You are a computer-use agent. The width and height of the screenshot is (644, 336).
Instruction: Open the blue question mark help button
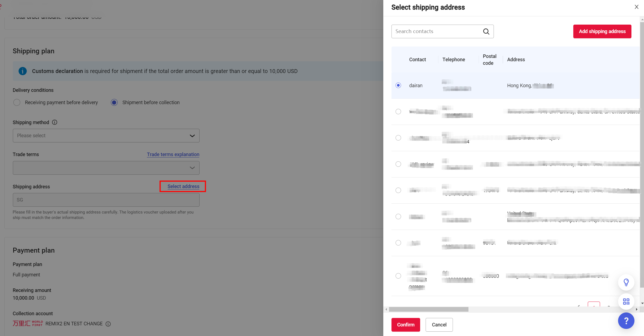[626, 321]
